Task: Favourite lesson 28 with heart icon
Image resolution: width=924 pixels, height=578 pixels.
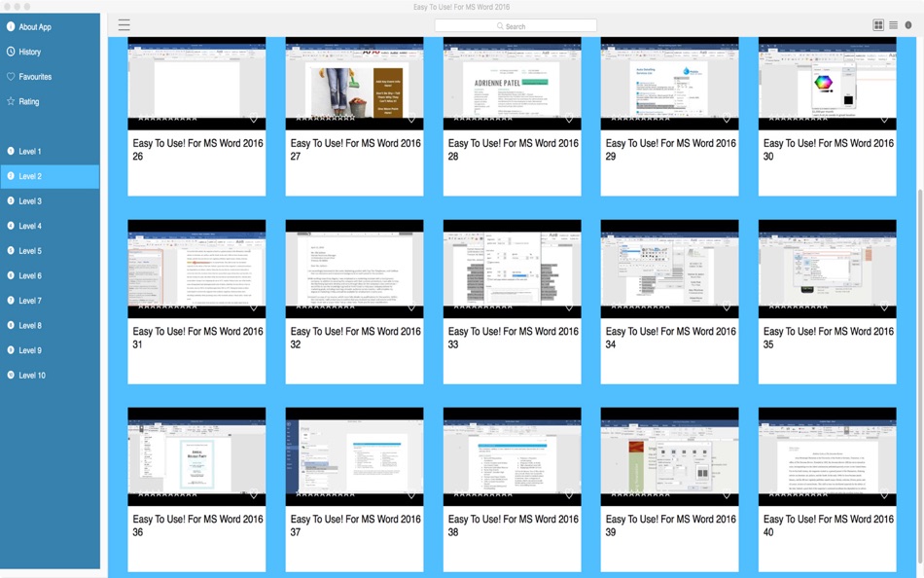Action: [569, 119]
